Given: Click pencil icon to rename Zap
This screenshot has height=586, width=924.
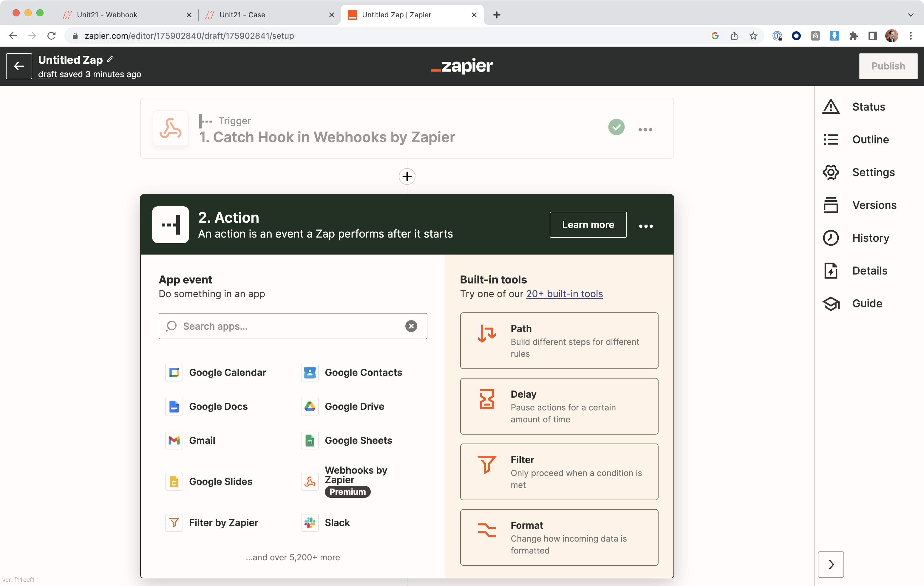Looking at the screenshot, I should click(111, 59).
